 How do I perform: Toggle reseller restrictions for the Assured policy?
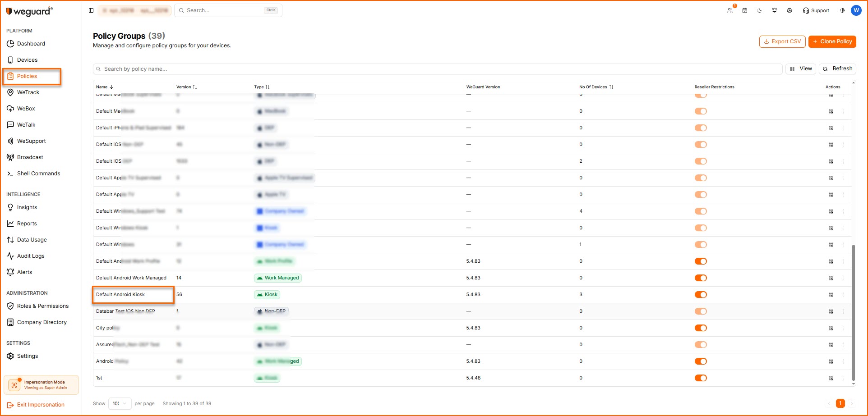(701, 345)
